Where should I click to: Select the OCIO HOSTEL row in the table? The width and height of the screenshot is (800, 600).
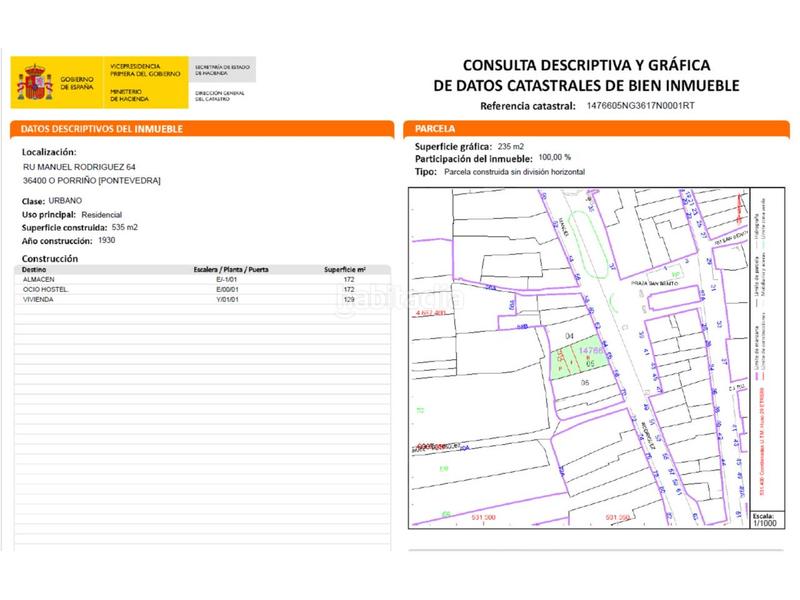pyautogui.click(x=200, y=289)
